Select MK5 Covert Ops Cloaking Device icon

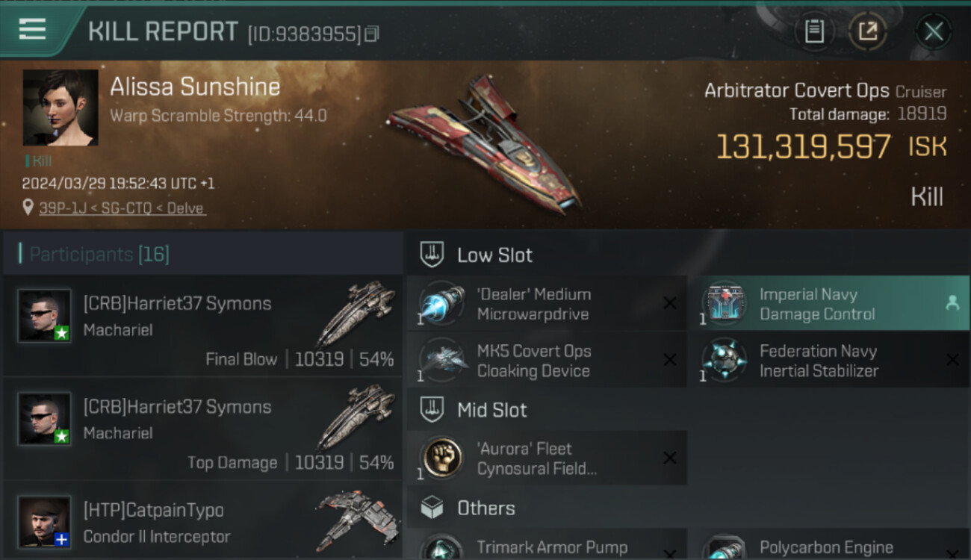(x=443, y=360)
